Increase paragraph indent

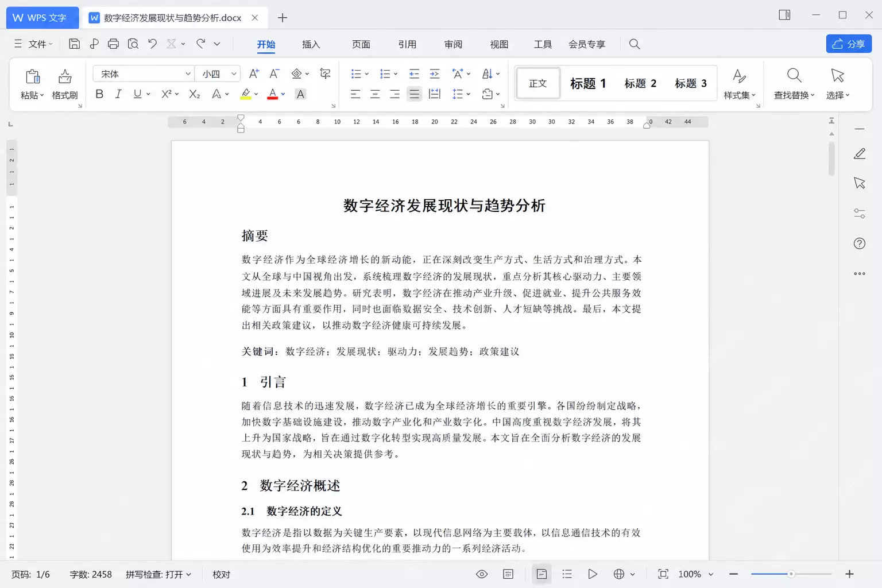pos(435,73)
